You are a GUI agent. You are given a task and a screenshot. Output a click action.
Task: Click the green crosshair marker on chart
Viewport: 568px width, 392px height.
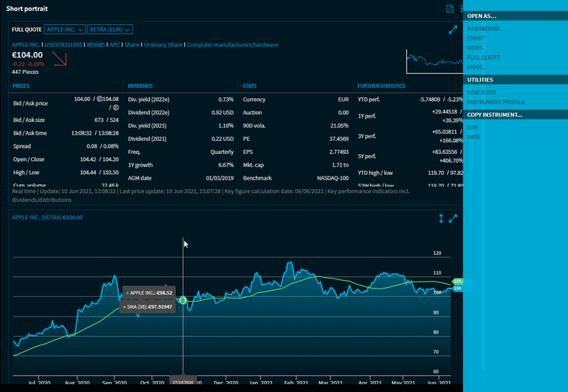tap(183, 300)
